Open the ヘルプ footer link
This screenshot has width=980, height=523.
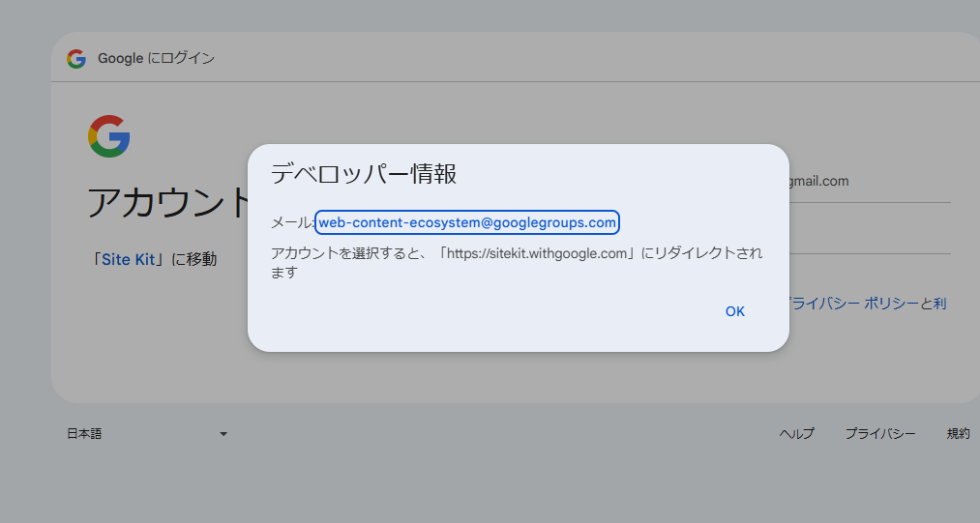(x=796, y=434)
